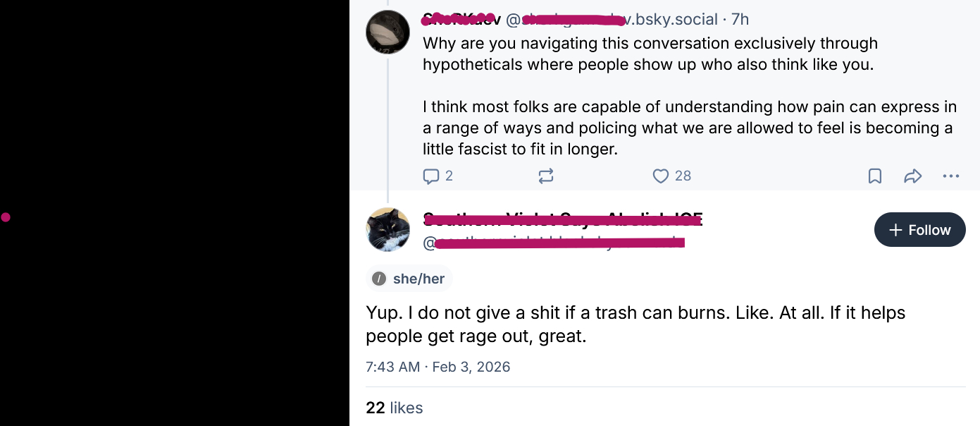Open the three-dot more options menu

950,176
